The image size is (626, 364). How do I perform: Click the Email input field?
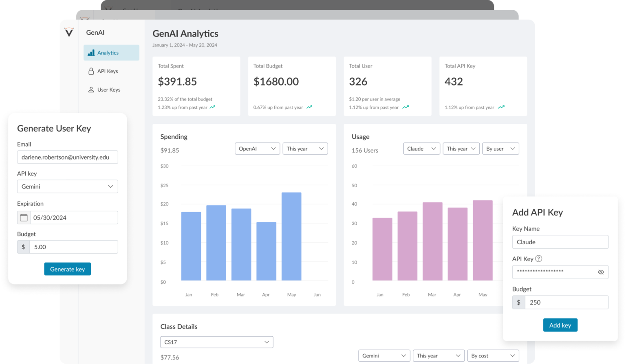[x=67, y=158]
